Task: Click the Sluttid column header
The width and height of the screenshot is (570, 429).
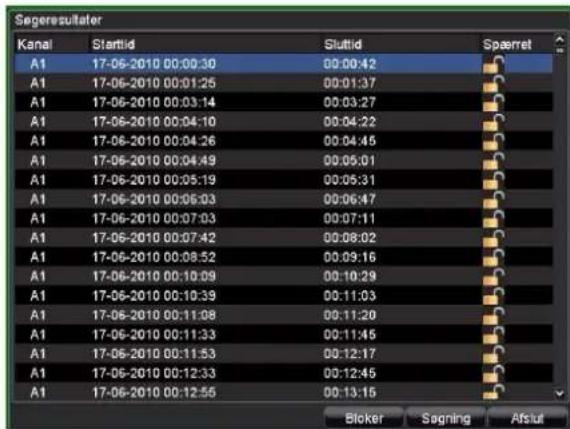Action: tap(343, 44)
